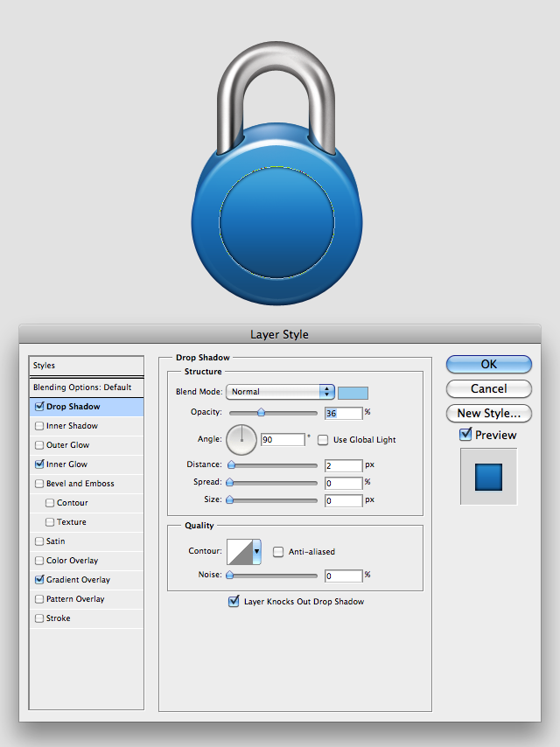Click the Spread slider handle
Image resolution: width=560 pixels, height=747 pixels.
coord(230,482)
